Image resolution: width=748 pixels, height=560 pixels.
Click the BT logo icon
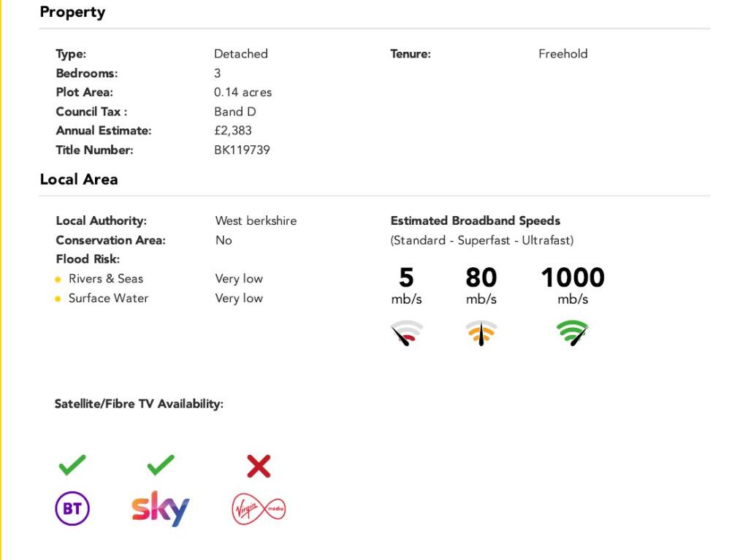(72, 509)
